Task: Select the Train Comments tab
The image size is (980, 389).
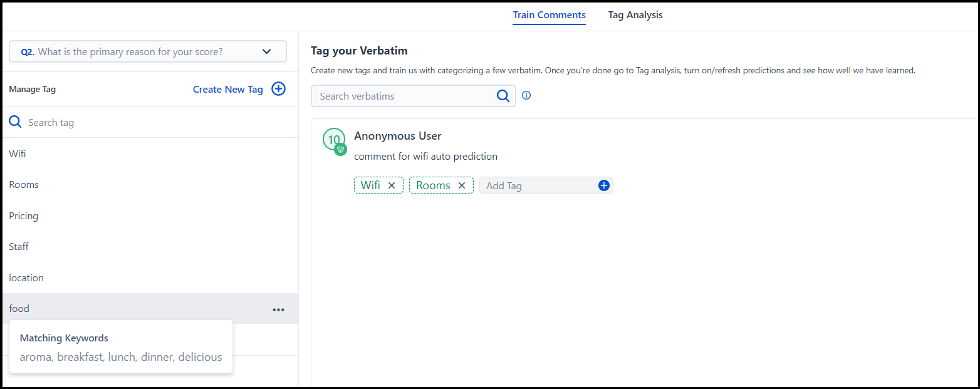Action: pyautogui.click(x=549, y=15)
